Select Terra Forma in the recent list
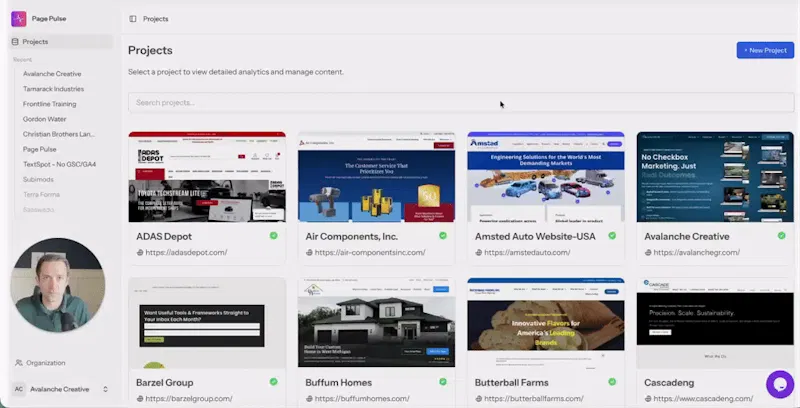The width and height of the screenshot is (800, 408). coord(41,194)
